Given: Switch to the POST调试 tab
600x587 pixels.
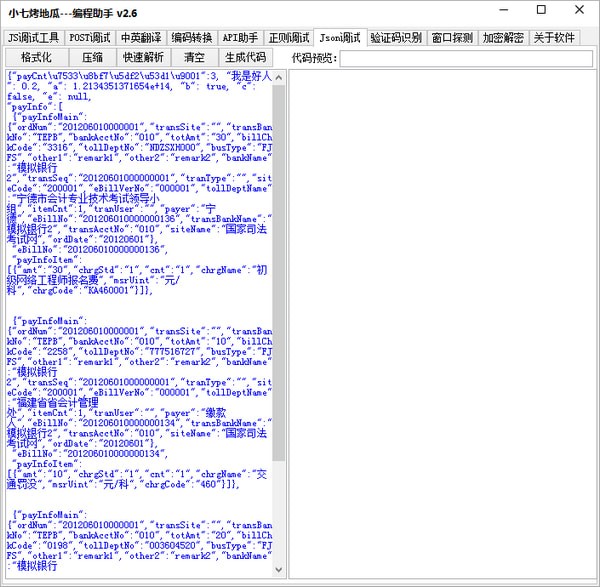Looking at the screenshot, I should 90,38.
